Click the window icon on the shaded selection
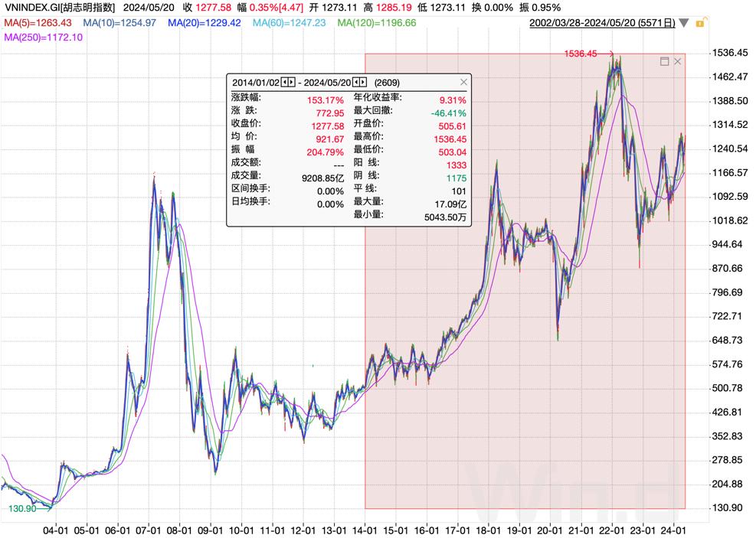The image size is (756, 538). click(x=664, y=61)
